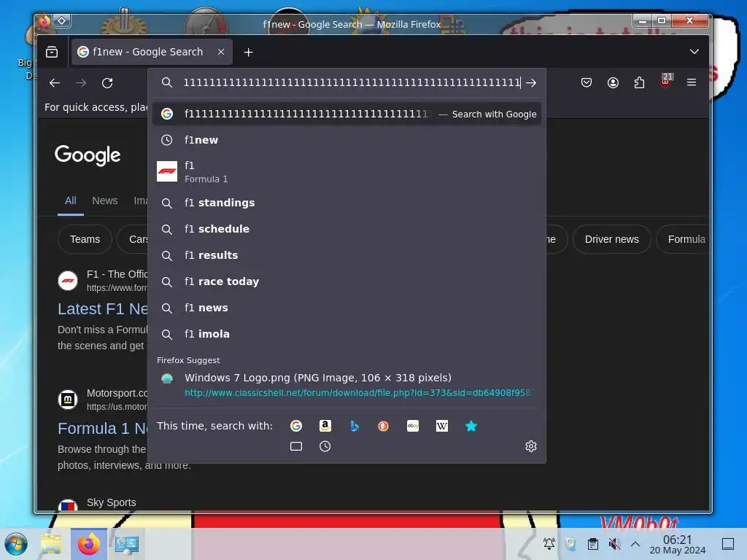Select the f1 imola suggestion
This screenshot has height=560, width=747.
tap(347, 334)
